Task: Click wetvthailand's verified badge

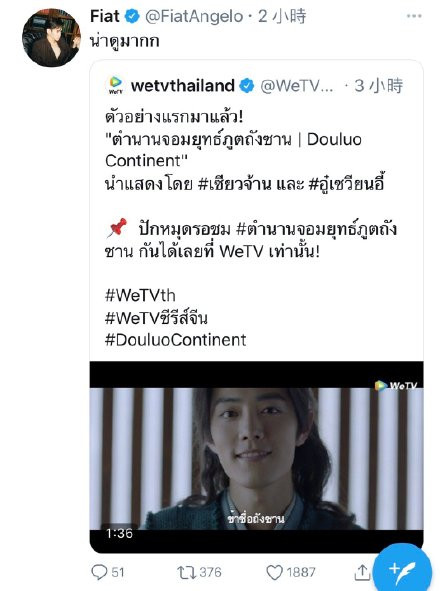Action: click(x=247, y=86)
